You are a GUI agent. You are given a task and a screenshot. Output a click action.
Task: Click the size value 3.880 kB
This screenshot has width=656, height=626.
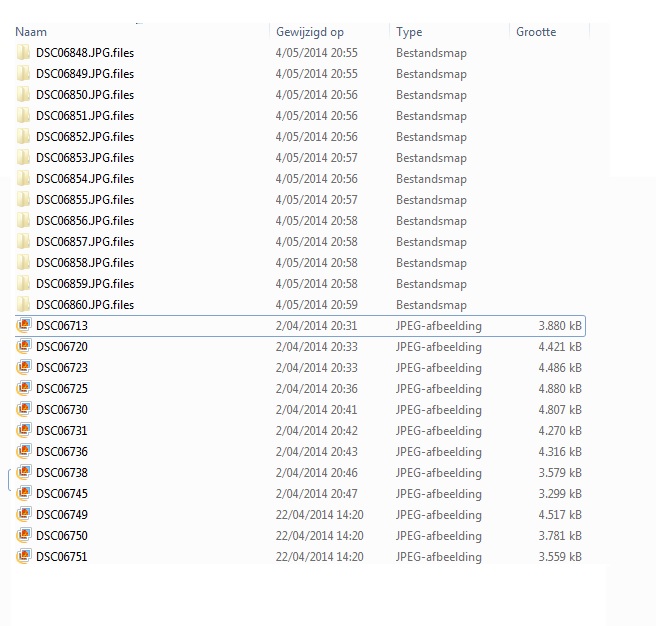pyautogui.click(x=560, y=326)
